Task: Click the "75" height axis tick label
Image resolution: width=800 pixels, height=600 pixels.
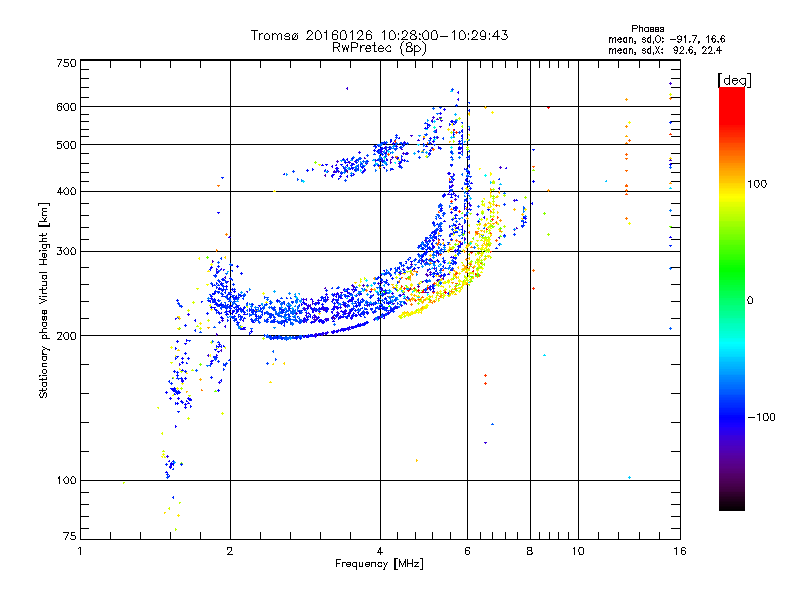Action: (x=70, y=536)
